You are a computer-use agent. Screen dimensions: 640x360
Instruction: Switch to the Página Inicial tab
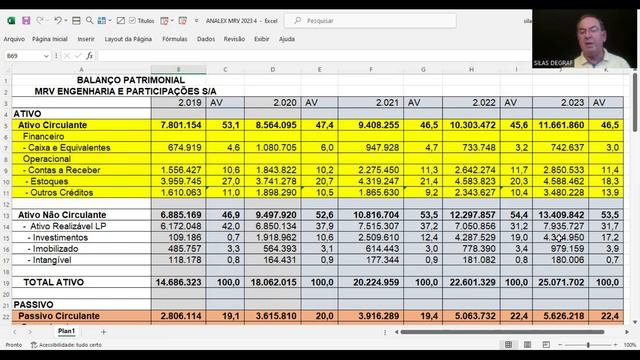point(50,39)
